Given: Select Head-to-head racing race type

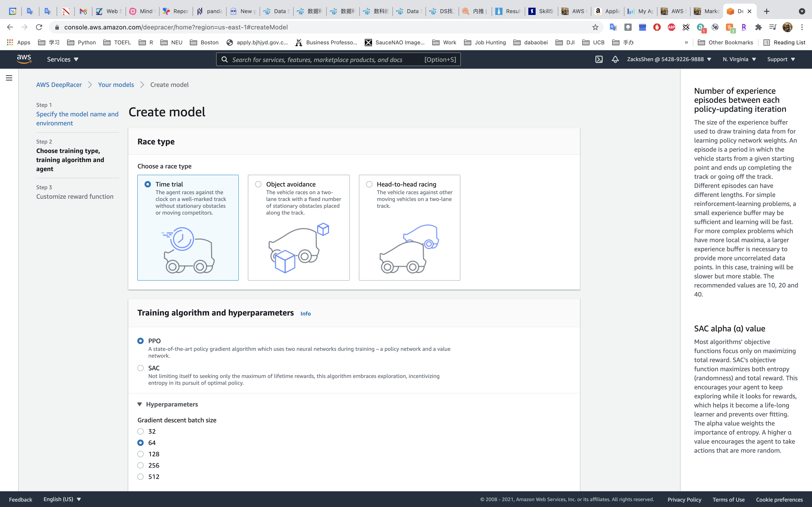Looking at the screenshot, I should point(369,184).
